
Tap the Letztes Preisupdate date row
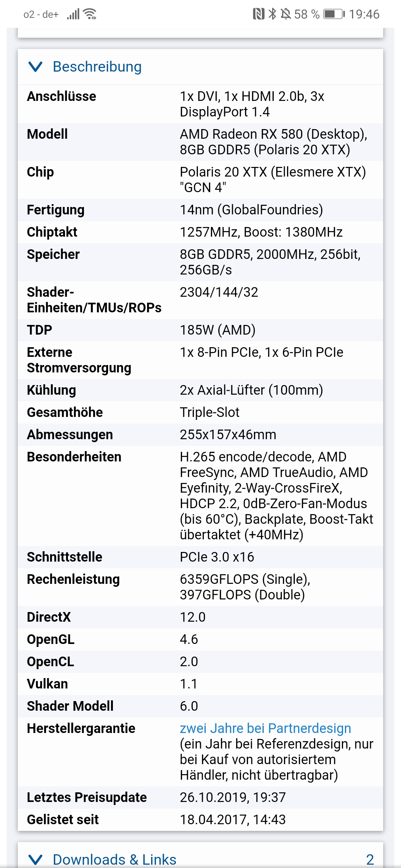click(200, 798)
